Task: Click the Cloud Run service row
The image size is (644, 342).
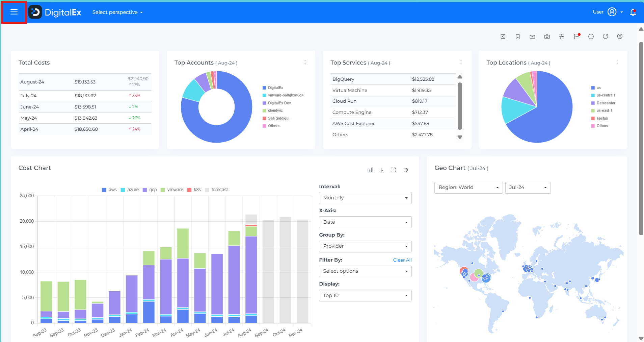Action: pos(393,101)
